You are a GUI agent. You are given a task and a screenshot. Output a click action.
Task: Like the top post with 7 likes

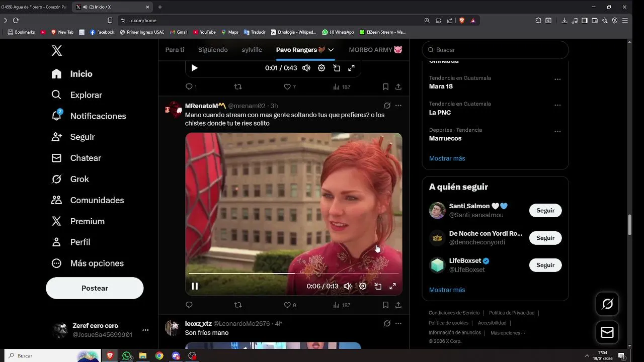(x=290, y=86)
